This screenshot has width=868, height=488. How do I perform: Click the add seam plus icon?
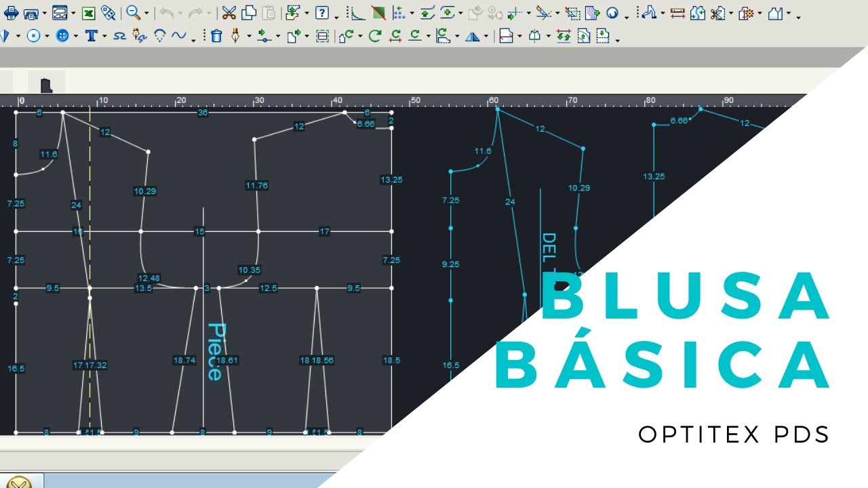[x=448, y=13]
